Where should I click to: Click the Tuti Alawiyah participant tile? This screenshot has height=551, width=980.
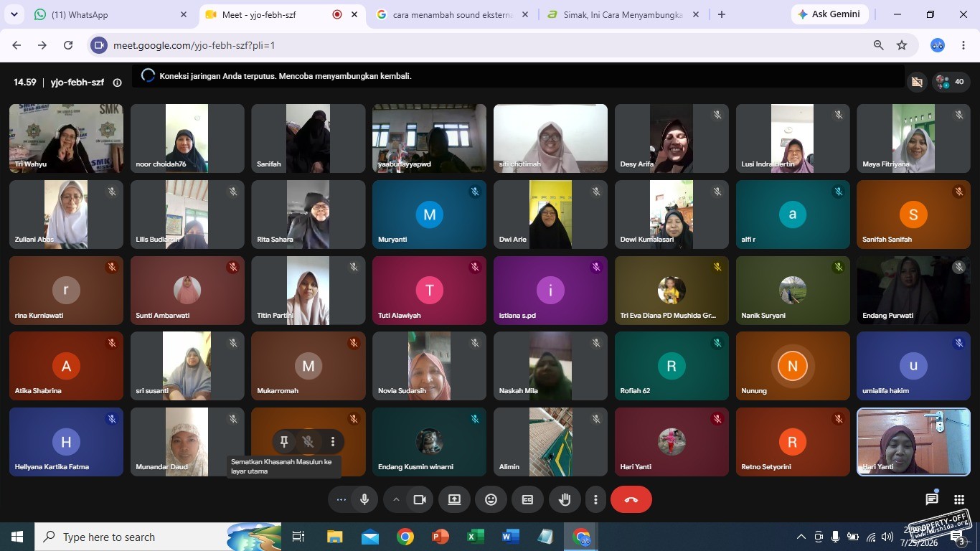point(429,291)
